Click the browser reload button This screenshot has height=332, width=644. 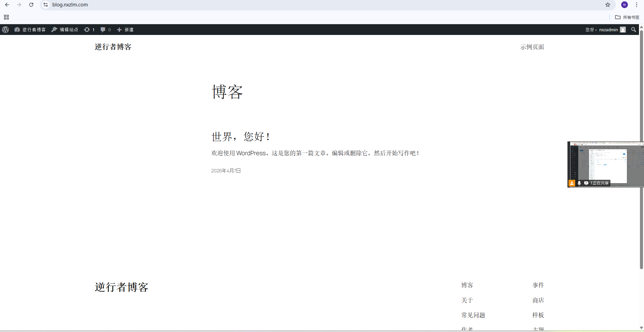pos(31,5)
